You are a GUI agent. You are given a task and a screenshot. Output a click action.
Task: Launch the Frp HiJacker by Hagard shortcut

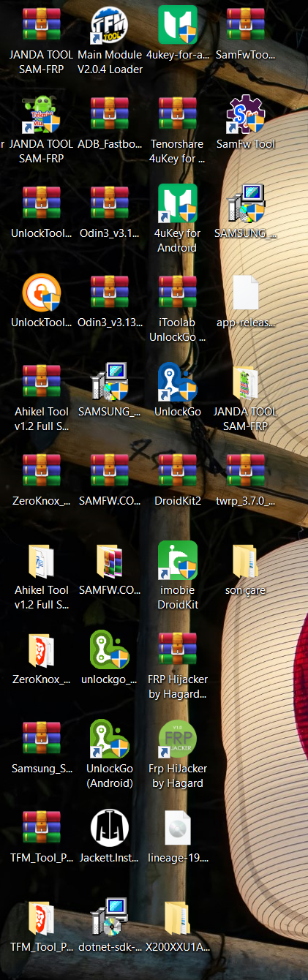click(177, 739)
